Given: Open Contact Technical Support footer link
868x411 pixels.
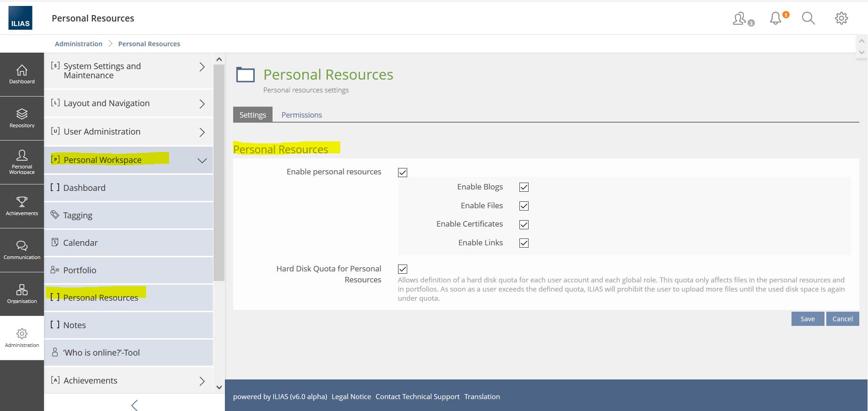Looking at the screenshot, I should pyautogui.click(x=417, y=396).
